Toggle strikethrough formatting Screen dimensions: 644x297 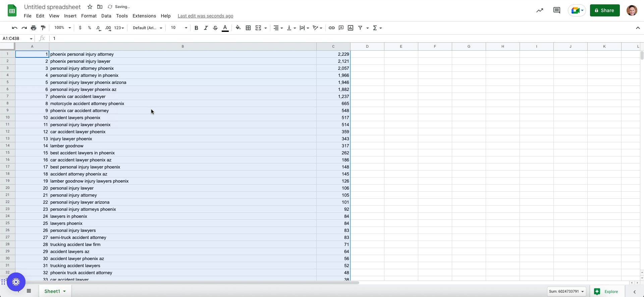click(215, 28)
